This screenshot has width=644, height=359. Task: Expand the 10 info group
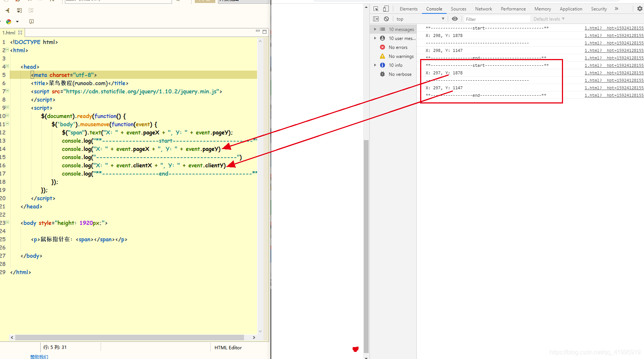375,65
